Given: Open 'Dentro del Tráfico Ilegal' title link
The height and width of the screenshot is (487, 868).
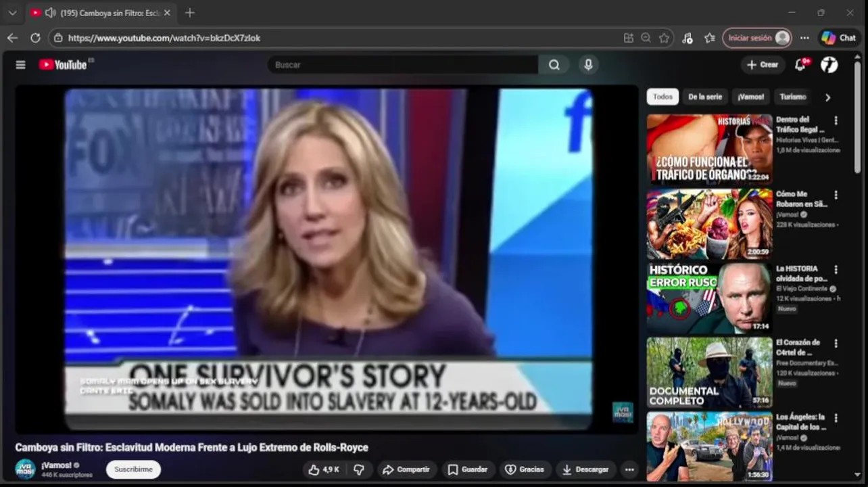Looking at the screenshot, I should point(800,124).
